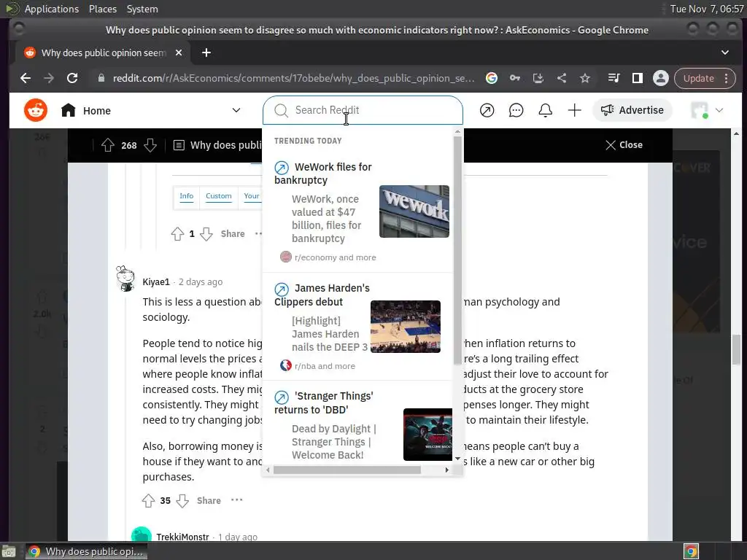The height and width of the screenshot is (560, 747).
Task: Click the Reddit logo icon
Action: pos(36,111)
